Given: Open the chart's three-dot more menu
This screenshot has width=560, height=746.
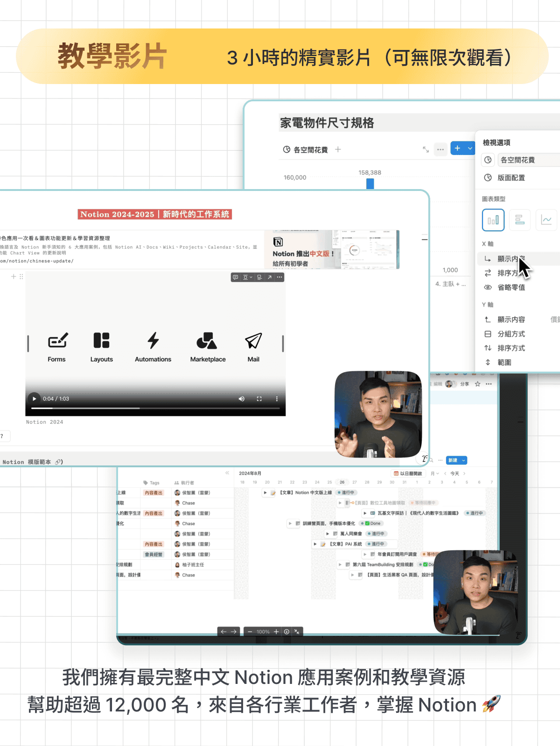Looking at the screenshot, I should pyautogui.click(x=441, y=149).
